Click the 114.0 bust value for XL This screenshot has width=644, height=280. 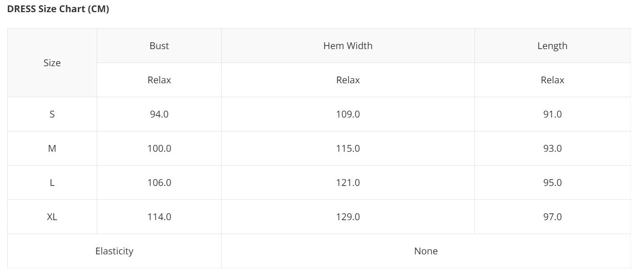click(x=159, y=217)
